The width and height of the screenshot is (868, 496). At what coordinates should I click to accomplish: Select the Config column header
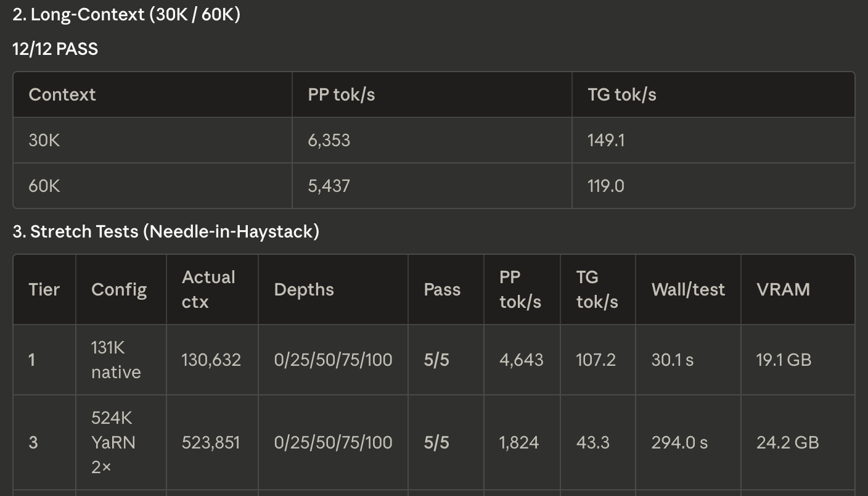click(119, 289)
